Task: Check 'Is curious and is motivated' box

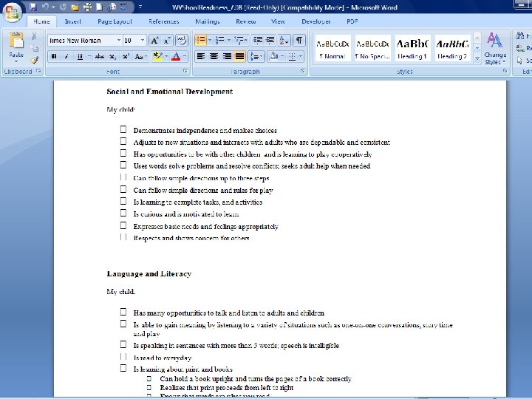Action: 123,213
